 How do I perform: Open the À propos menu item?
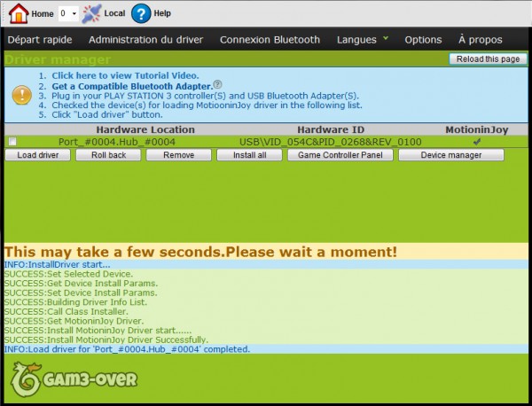coord(481,40)
